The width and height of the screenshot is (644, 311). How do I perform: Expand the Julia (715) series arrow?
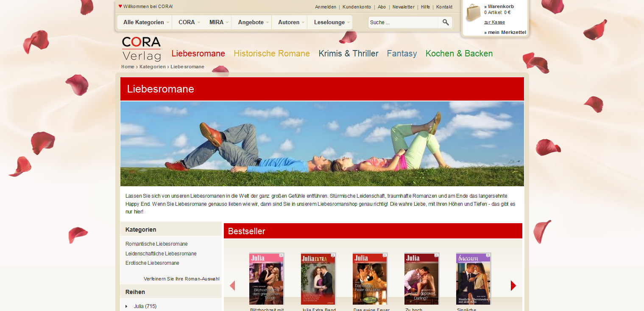126,306
